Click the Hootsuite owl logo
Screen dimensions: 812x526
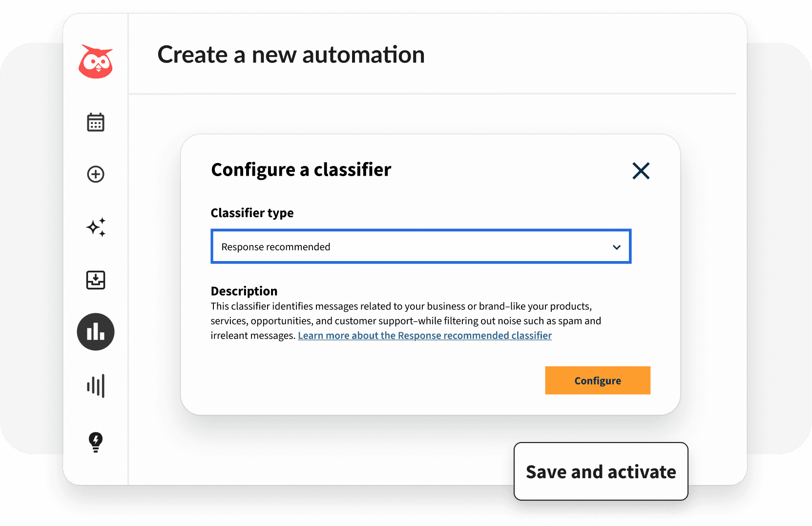click(x=96, y=62)
